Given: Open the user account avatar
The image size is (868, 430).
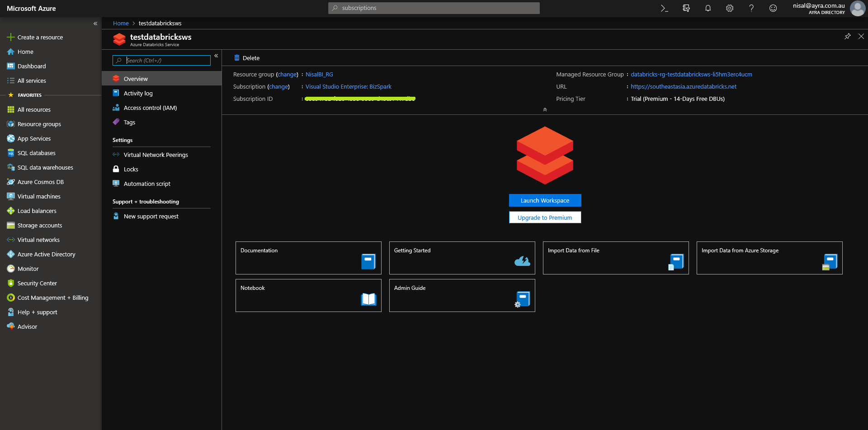Looking at the screenshot, I should 857,8.
